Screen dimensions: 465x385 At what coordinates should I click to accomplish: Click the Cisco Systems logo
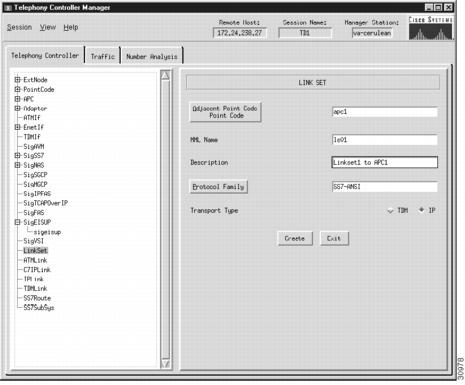click(430, 28)
